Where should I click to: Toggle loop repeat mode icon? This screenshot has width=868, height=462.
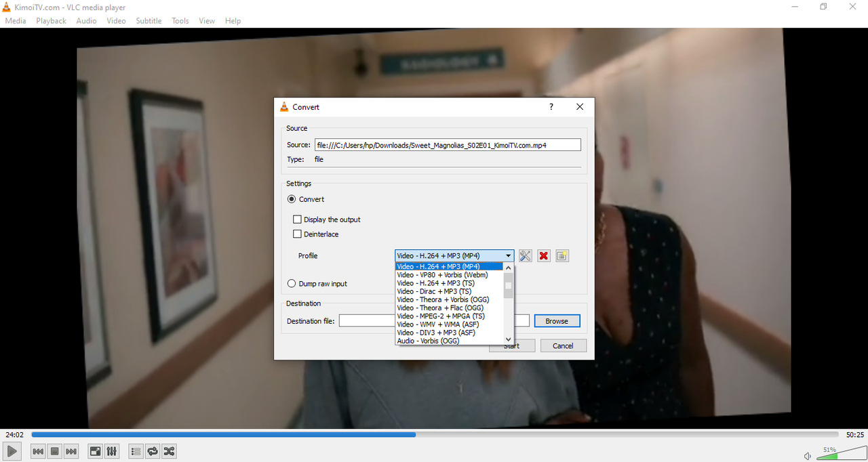[x=153, y=451]
